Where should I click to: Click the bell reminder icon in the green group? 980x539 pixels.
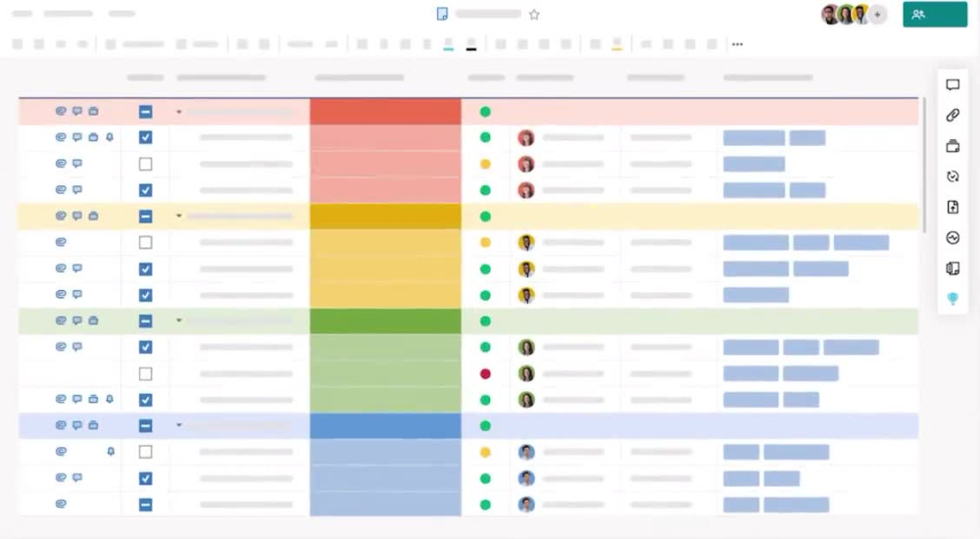[x=110, y=399]
